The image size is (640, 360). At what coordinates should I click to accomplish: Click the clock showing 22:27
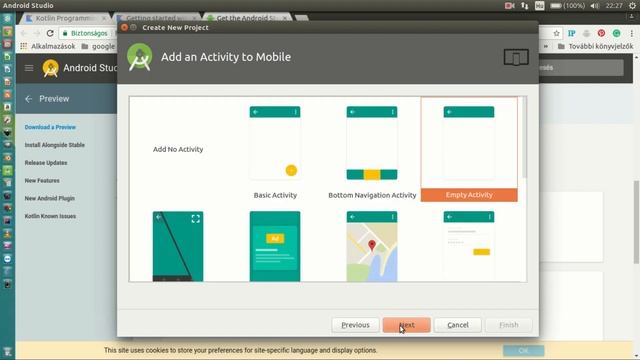pos(614,6)
